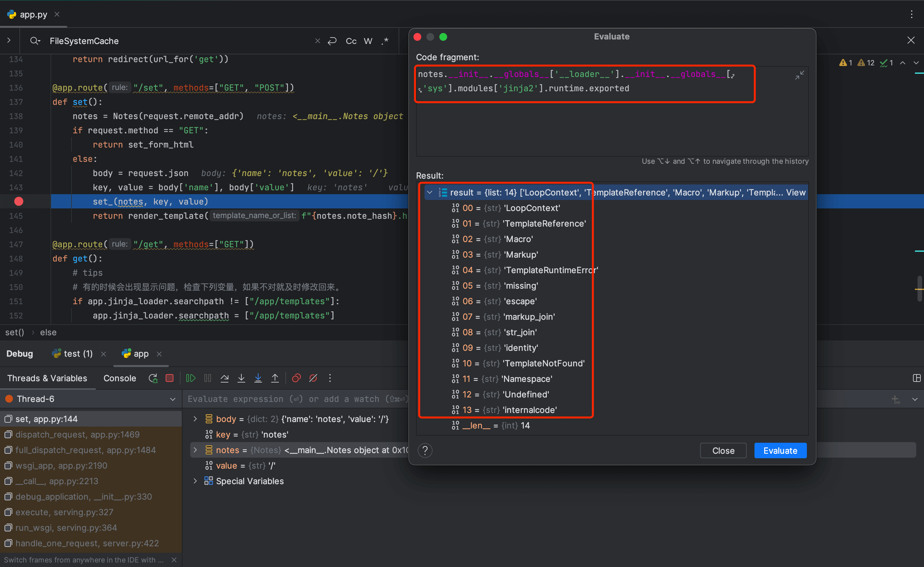Click the 'else' breadcrumb
The height and width of the screenshot is (567, 924).
tap(49, 332)
